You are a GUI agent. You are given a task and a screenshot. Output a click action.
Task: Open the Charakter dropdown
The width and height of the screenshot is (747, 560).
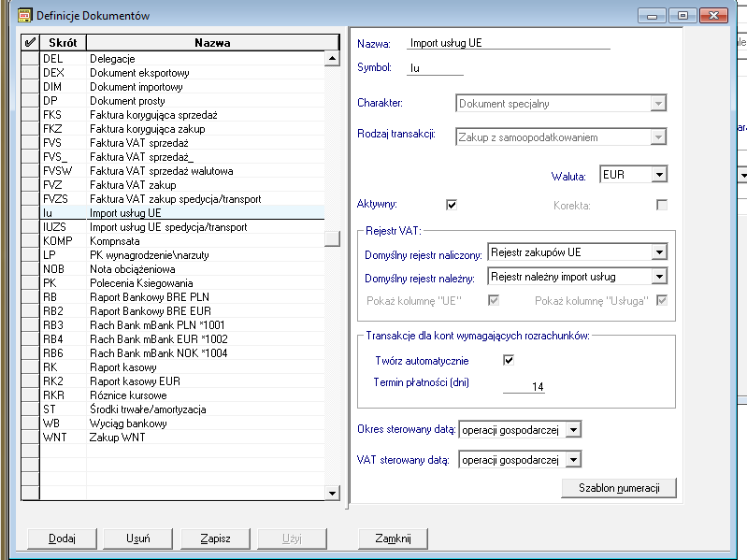[658, 104]
